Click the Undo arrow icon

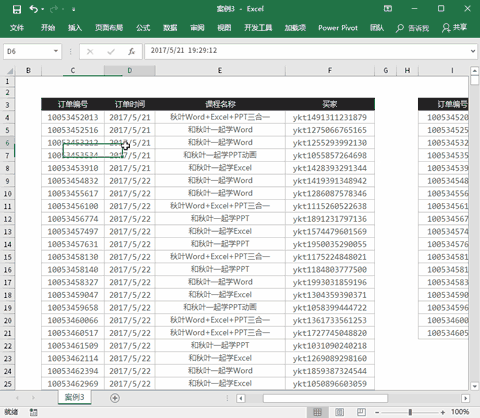click(x=34, y=9)
